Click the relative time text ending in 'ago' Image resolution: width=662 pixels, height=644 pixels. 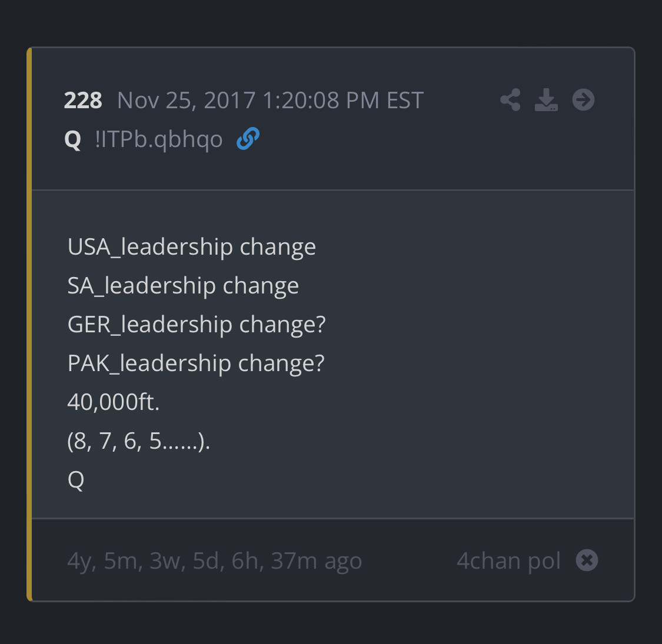tap(214, 560)
